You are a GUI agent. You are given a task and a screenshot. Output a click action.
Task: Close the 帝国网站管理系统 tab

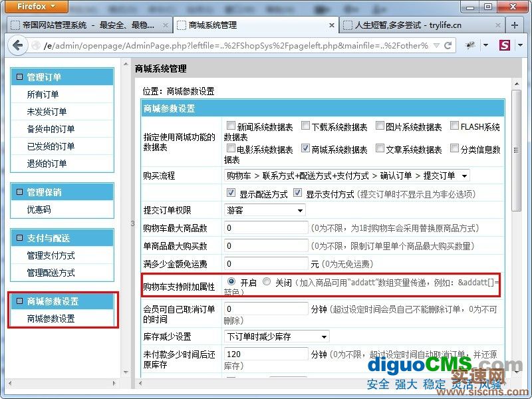coord(165,25)
